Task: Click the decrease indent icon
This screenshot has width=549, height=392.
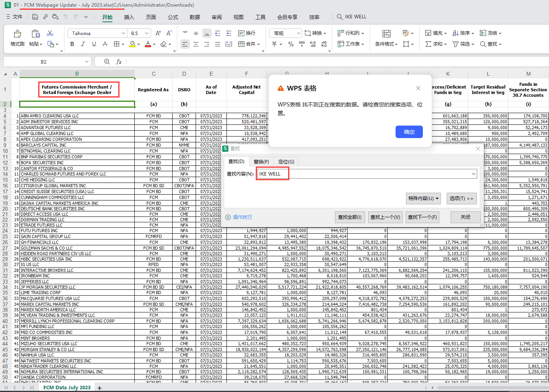Action: (x=218, y=33)
